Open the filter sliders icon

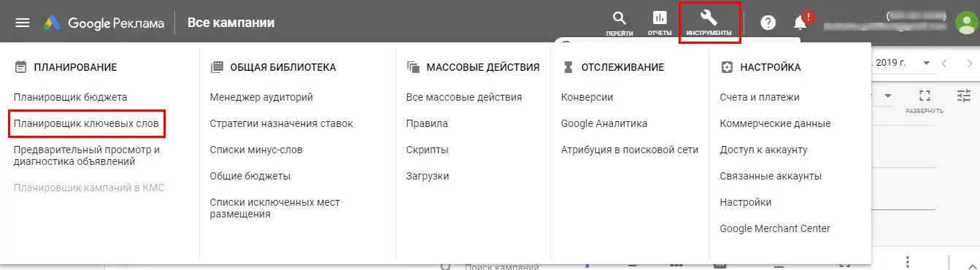click(x=964, y=96)
